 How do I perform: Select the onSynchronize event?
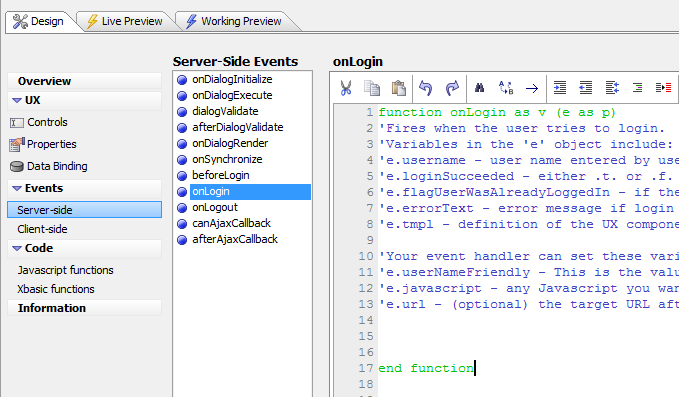pyautogui.click(x=227, y=160)
